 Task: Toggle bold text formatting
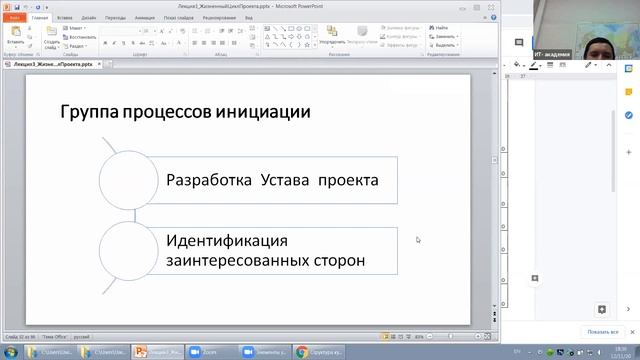pos(105,43)
